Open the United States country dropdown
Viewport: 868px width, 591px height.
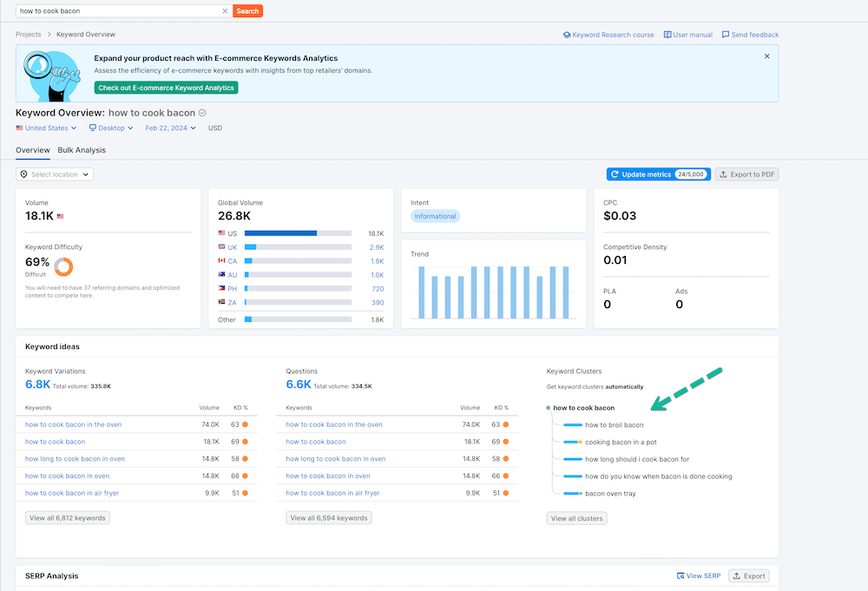tap(45, 128)
